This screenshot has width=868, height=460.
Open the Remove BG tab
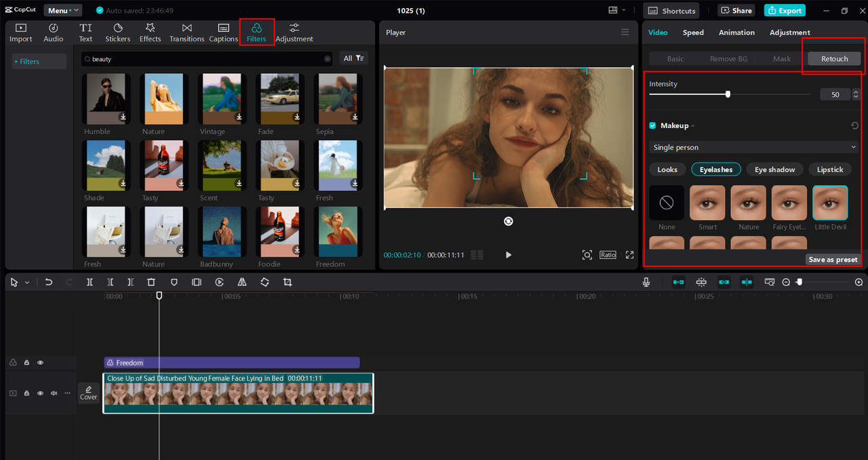[x=728, y=59]
